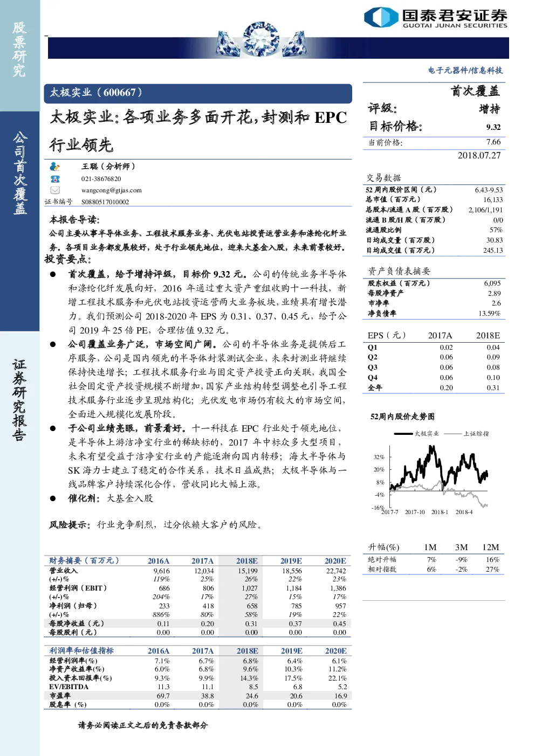Click the telephone icon next to 021-38676820
This screenshot has height=756, width=535.
55,179
